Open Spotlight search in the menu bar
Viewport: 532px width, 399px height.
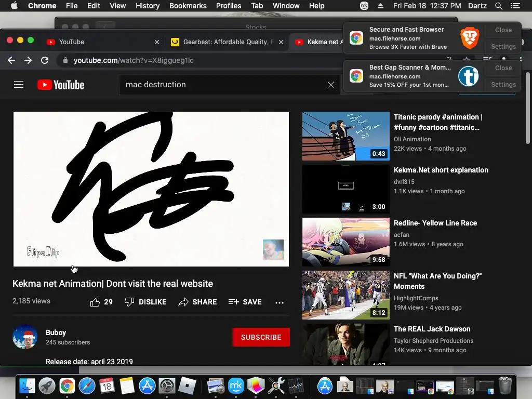click(x=498, y=6)
